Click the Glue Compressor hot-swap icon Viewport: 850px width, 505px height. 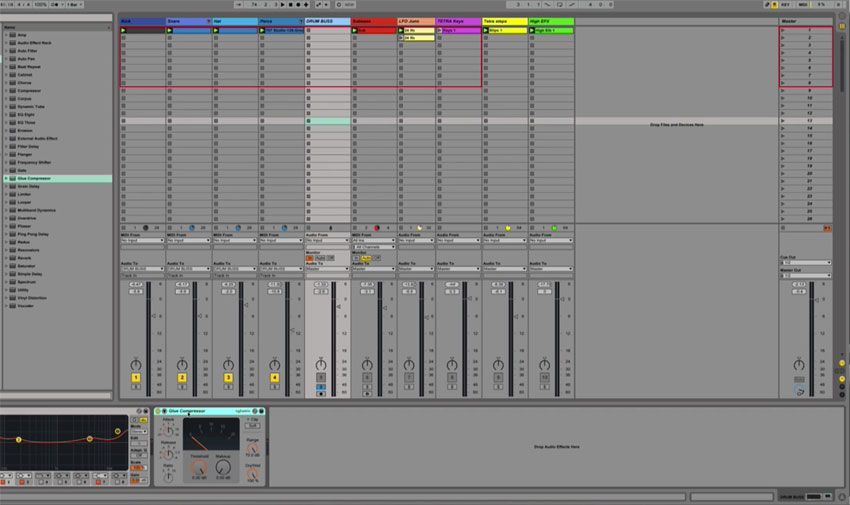(x=255, y=411)
